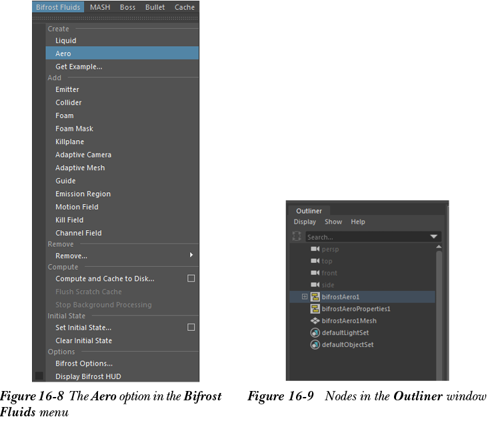
Task: Select Bifrost Options... entry
Action: click(x=84, y=364)
